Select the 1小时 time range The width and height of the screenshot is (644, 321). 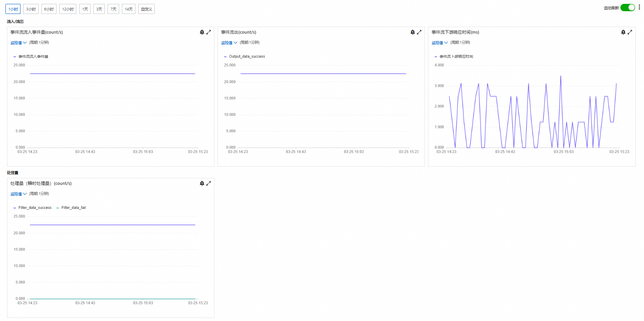coord(13,9)
